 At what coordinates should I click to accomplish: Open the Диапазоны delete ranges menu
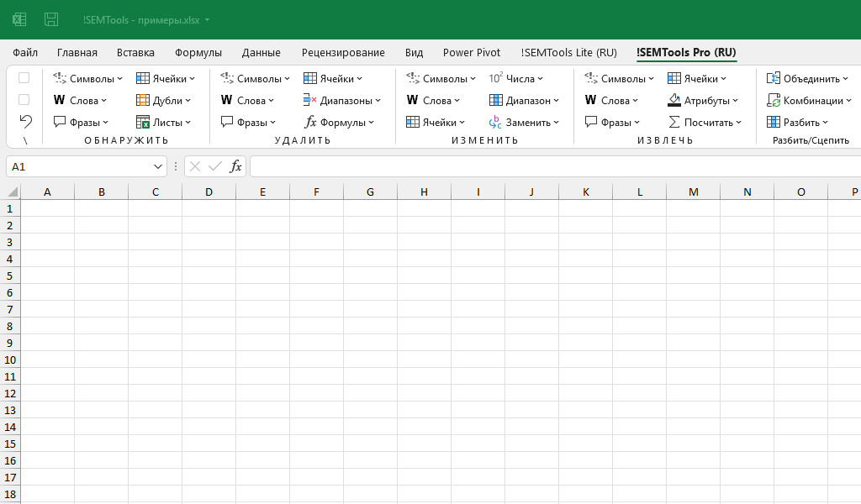341,100
